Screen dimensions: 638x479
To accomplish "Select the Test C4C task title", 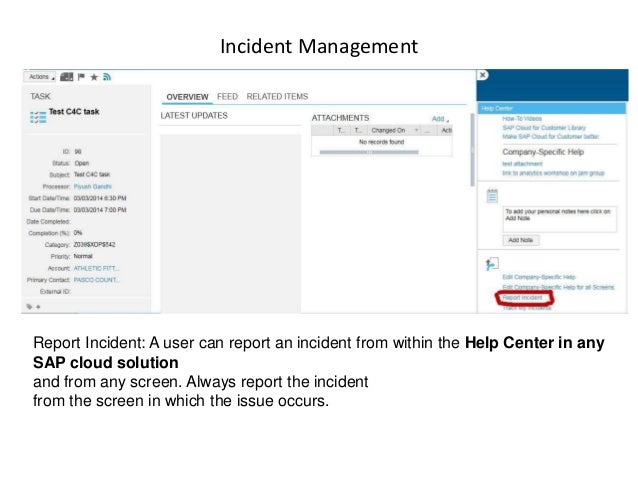I will coord(74,112).
